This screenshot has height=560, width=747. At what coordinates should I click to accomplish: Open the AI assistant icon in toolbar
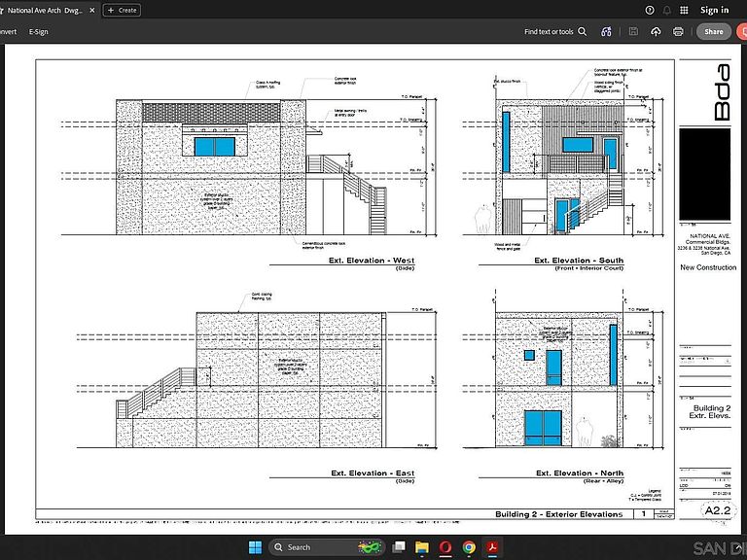point(606,32)
